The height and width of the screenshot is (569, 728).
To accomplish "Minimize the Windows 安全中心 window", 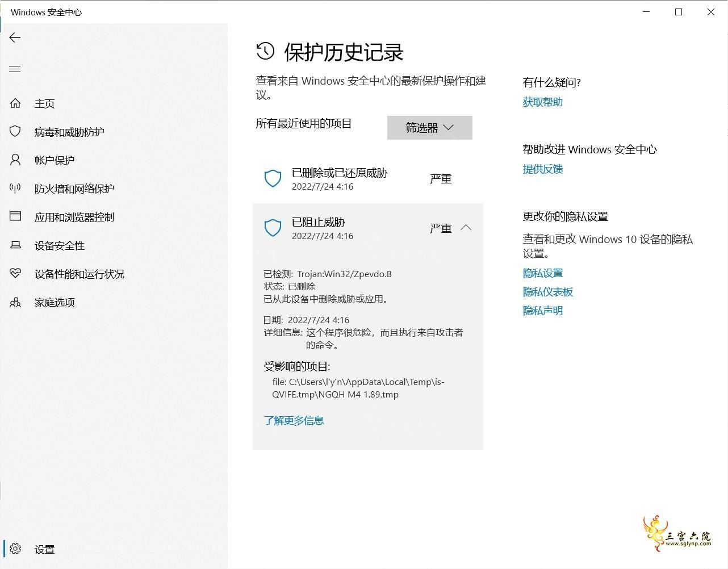I will 646,12.
